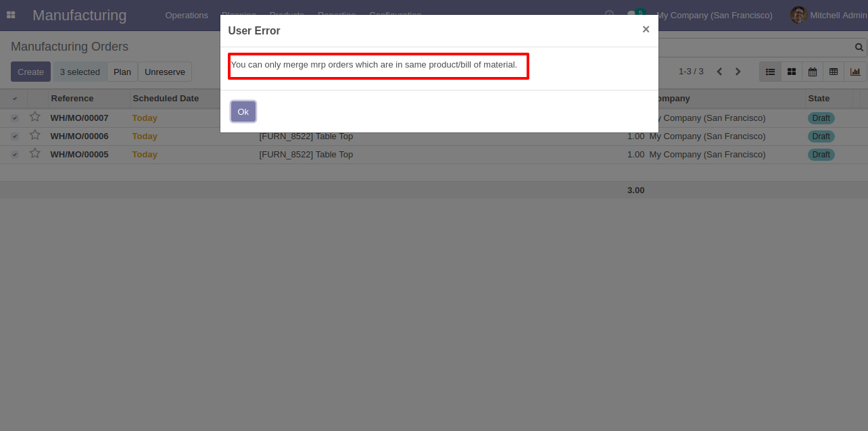Go to the previous page arrow
Screen dimensions: 868x431
(719, 72)
